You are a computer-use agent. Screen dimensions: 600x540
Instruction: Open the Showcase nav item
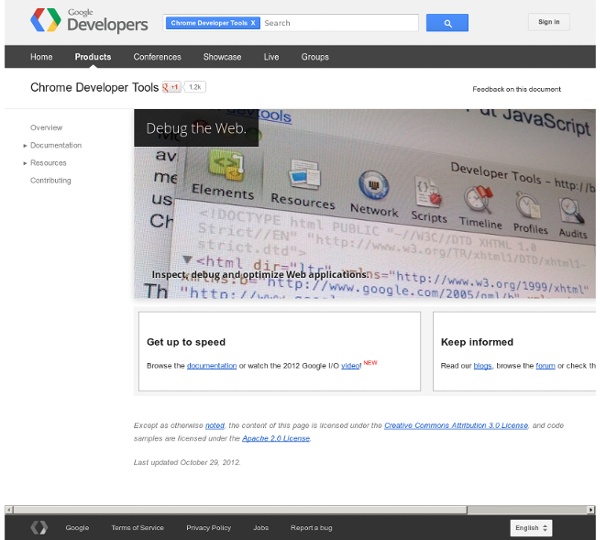(222, 57)
